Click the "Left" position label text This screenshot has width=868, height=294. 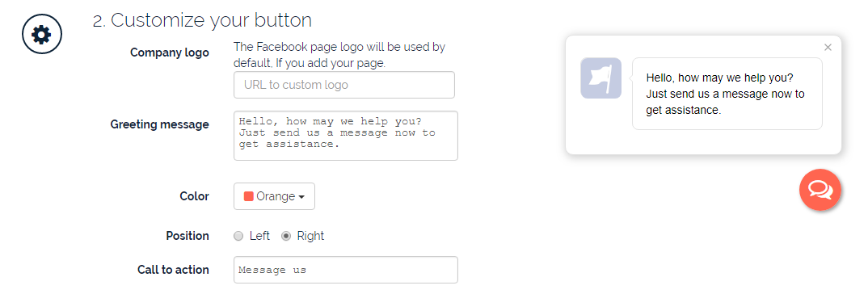(x=259, y=236)
